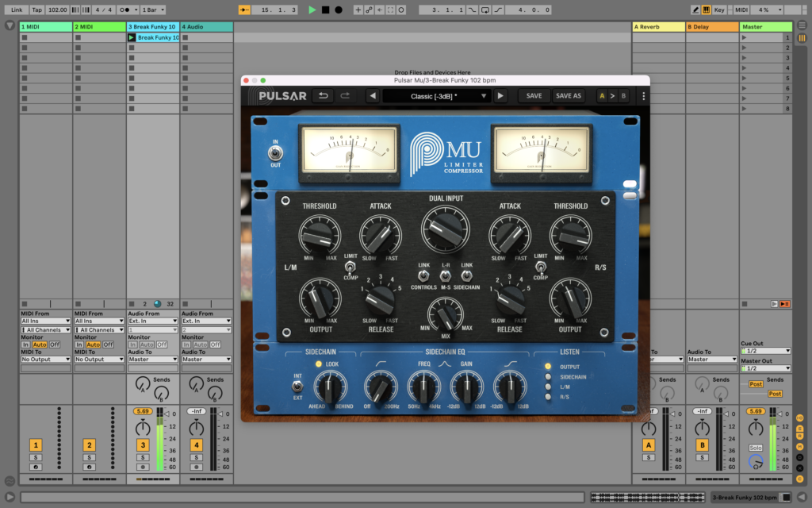This screenshot has height=508, width=812.
Task: Toggle Solo cue headphone knob on Master
Action: [x=756, y=461]
